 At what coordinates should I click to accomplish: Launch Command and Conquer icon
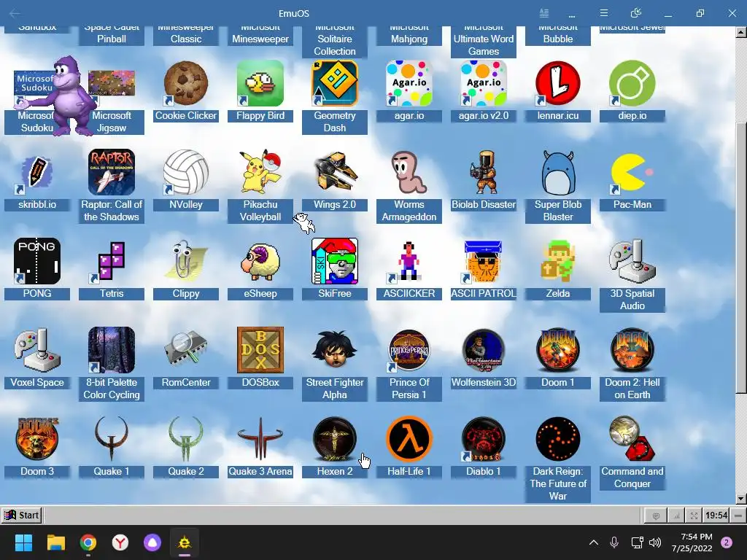pyautogui.click(x=632, y=440)
